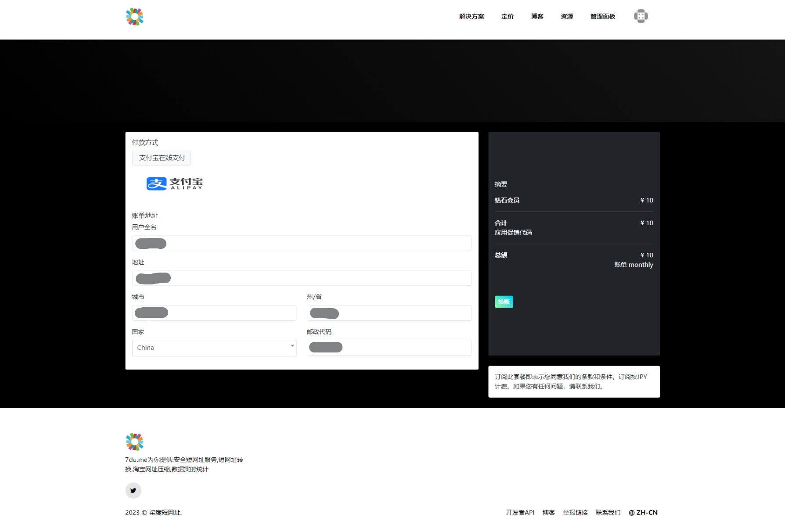
Task: Open the Twitter icon in the footer
Action: [133, 490]
